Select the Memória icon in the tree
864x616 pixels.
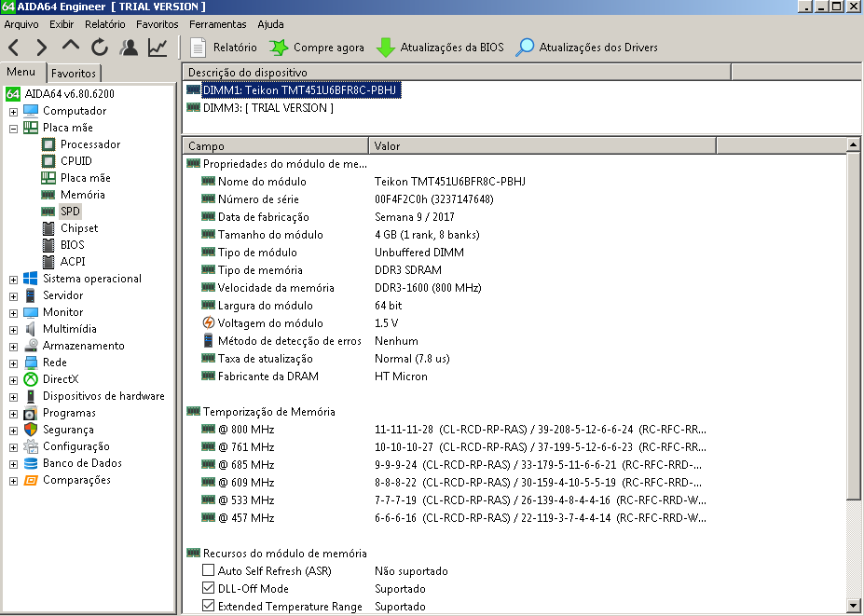coord(48,195)
